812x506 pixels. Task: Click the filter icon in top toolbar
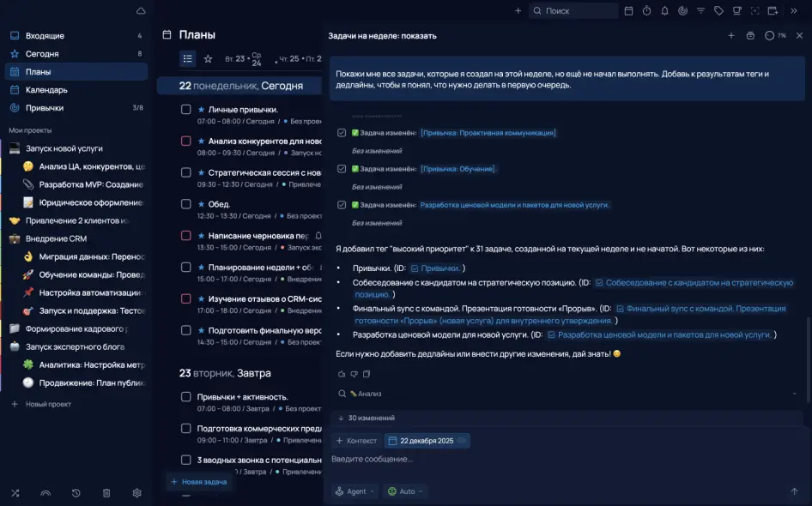pyautogui.click(x=700, y=11)
